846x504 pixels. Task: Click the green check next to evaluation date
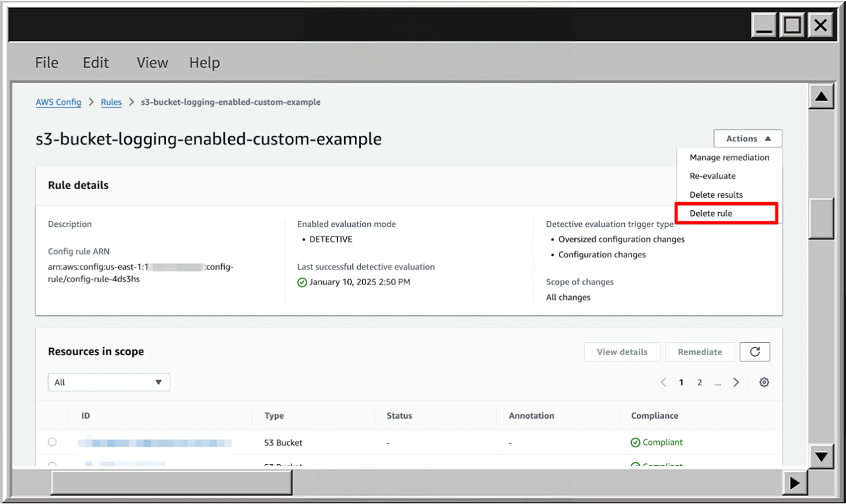(x=302, y=282)
